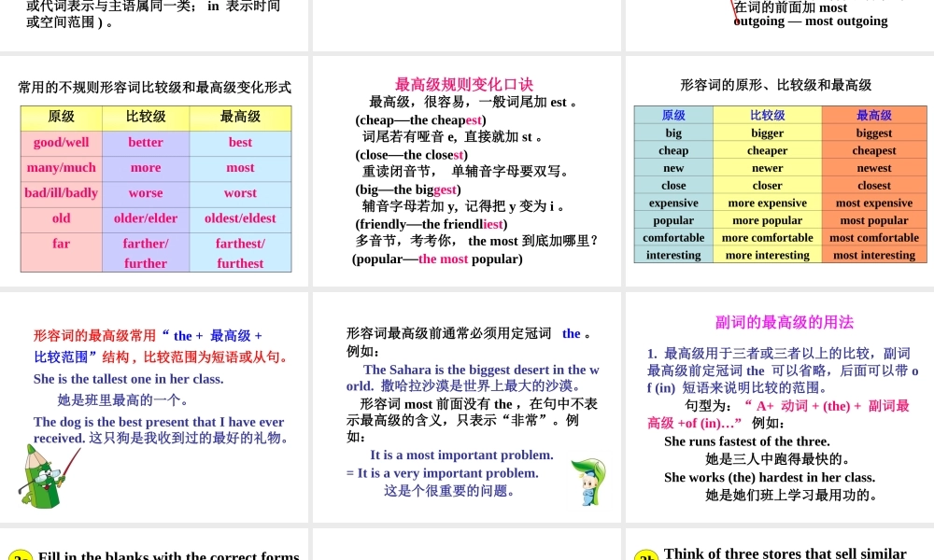Viewport: 934px width, 560px height.
Task: Click the pink title 最高级规则变化口诀
Action: [x=464, y=85]
